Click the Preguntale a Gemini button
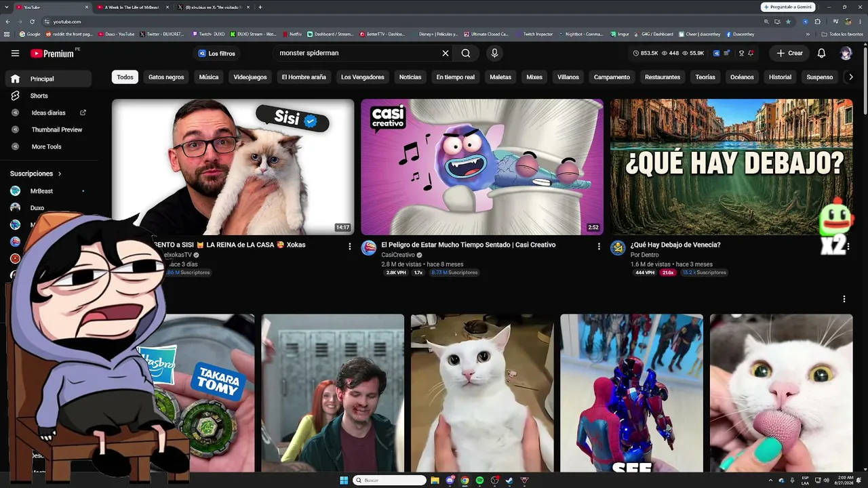The height and width of the screenshot is (488, 868). (788, 7)
